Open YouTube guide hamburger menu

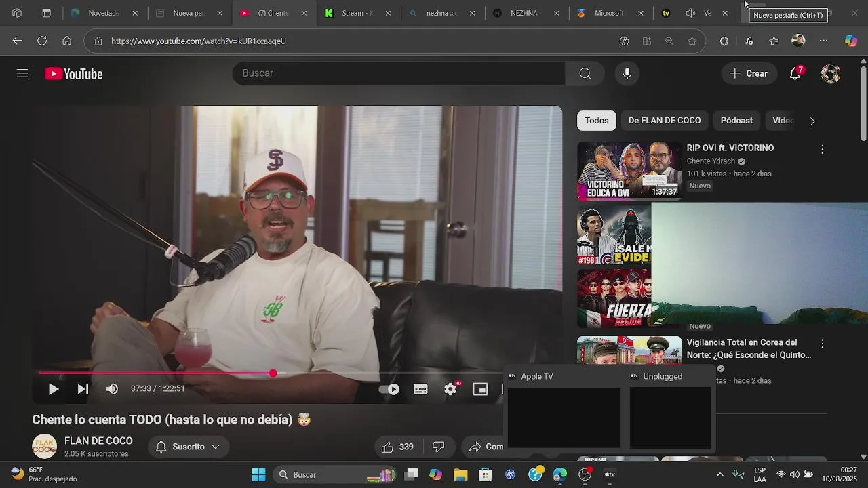(x=22, y=73)
